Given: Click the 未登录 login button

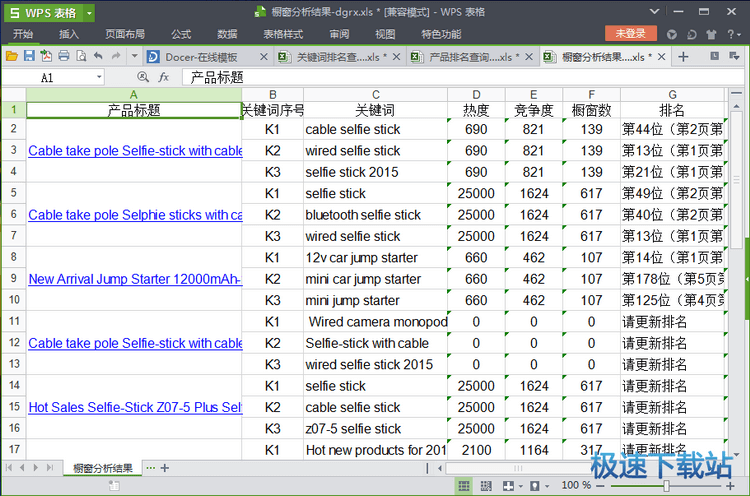Looking at the screenshot, I should [630, 33].
